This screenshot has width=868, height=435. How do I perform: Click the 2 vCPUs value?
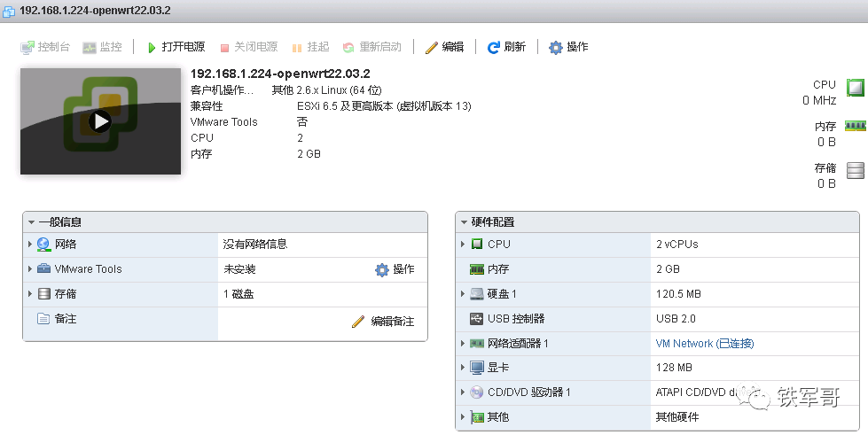click(x=677, y=244)
